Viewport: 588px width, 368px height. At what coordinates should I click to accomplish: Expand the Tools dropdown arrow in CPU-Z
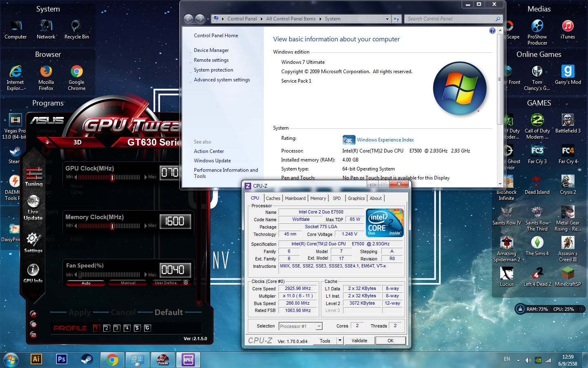click(x=339, y=341)
